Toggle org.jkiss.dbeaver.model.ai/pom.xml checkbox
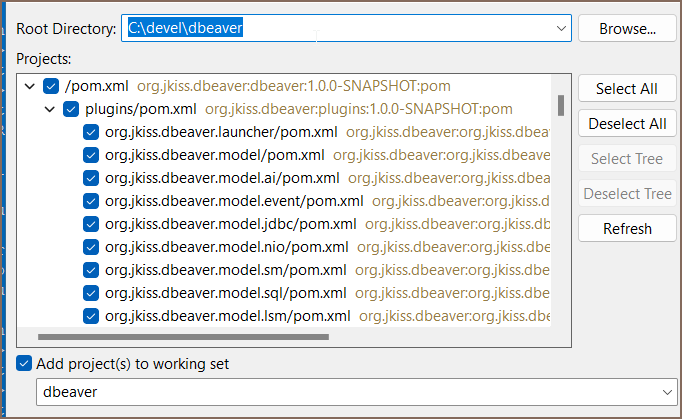 pos(91,178)
